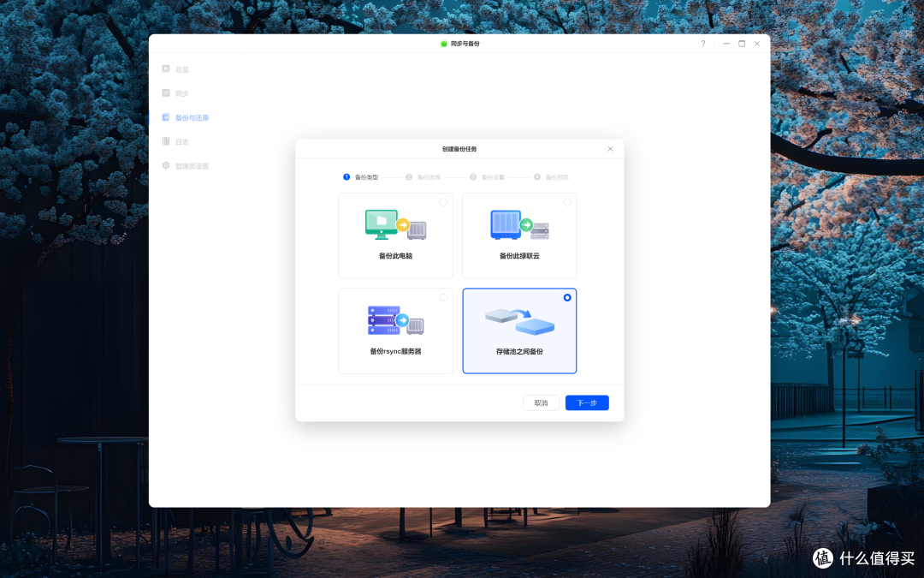
Task: Click step 2 备份选择 in wizard
Action: [x=423, y=177]
